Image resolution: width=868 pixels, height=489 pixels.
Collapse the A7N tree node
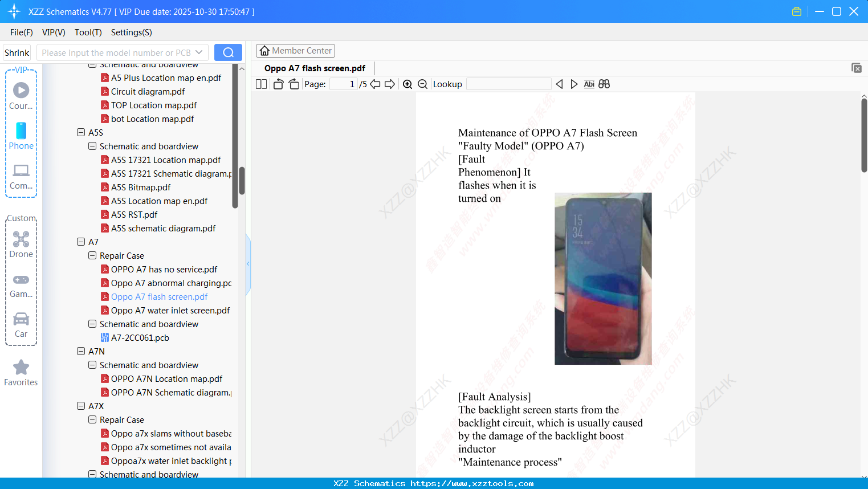pos(81,352)
